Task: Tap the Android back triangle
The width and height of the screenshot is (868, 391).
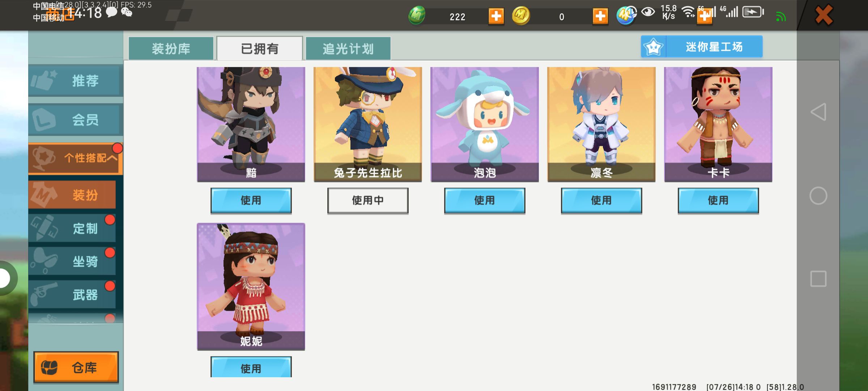Action: tap(818, 112)
